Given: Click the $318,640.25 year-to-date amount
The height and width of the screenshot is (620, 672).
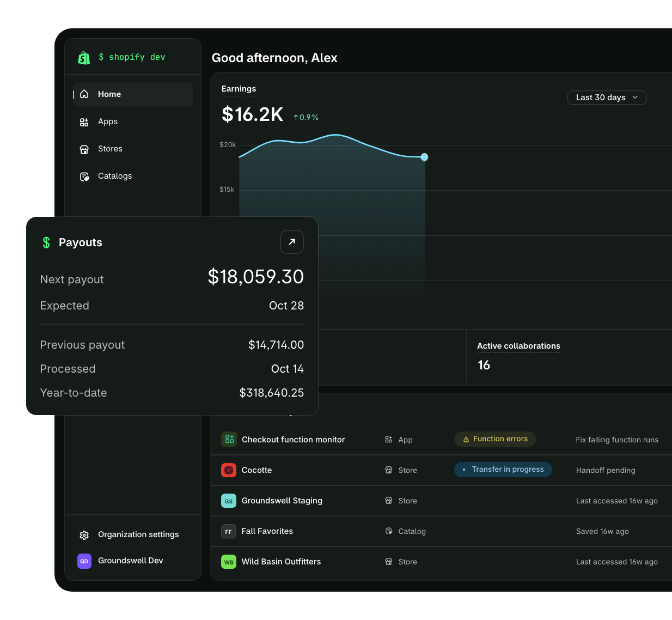Looking at the screenshot, I should 272,393.
